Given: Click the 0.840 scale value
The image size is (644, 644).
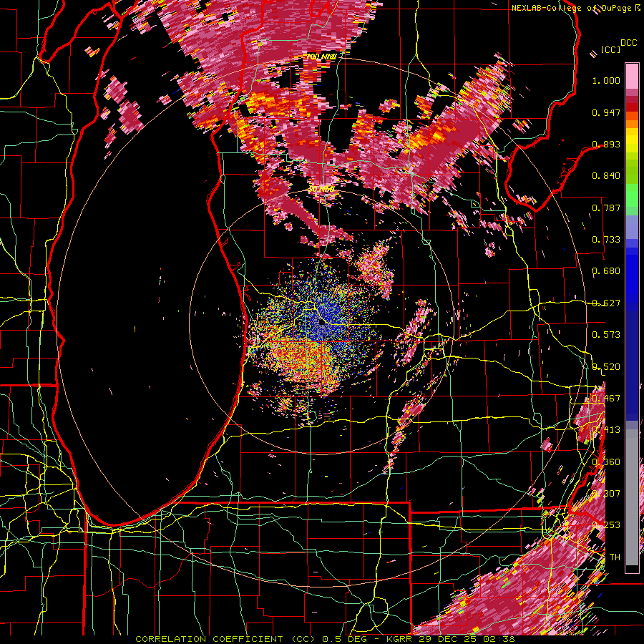Looking at the screenshot, I should click(606, 176).
